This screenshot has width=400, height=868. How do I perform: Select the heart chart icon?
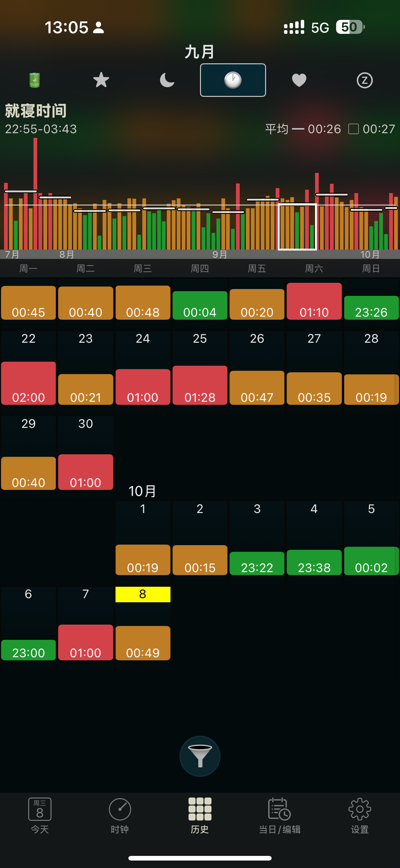coord(299,80)
